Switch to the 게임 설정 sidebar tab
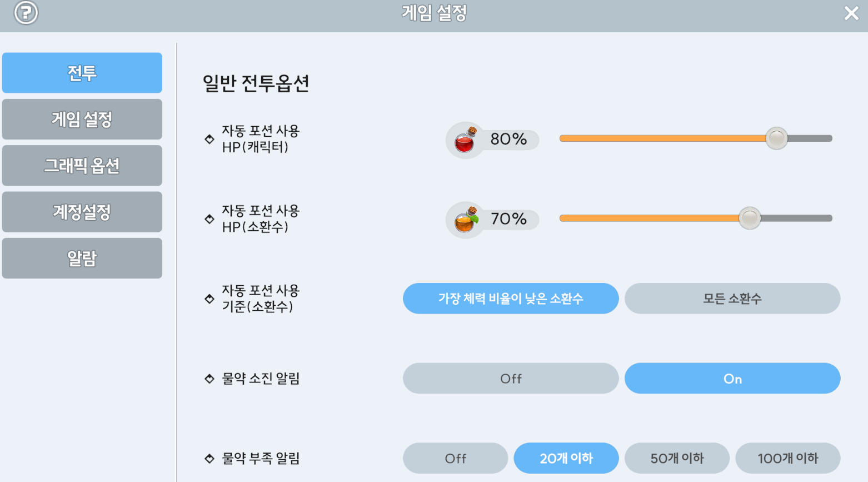 [82, 119]
